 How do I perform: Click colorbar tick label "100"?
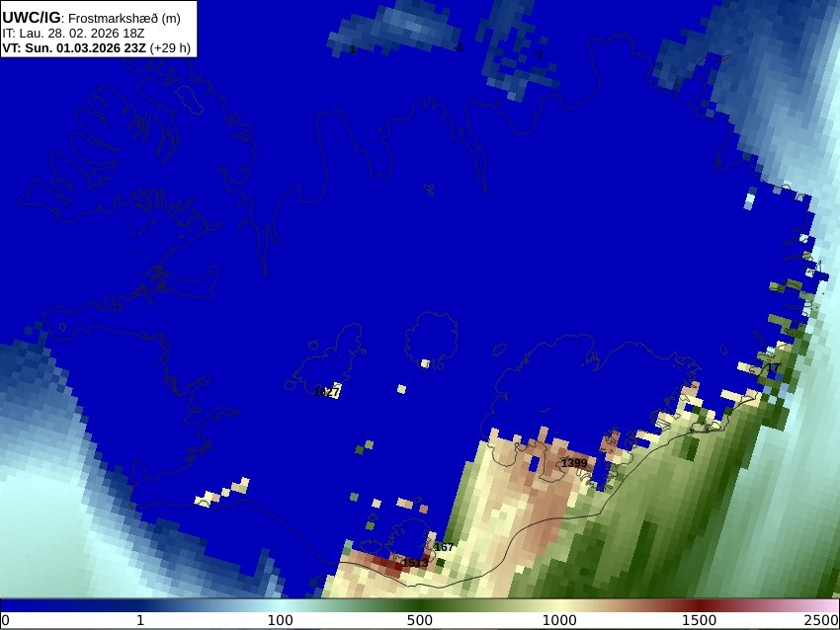(x=281, y=621)
